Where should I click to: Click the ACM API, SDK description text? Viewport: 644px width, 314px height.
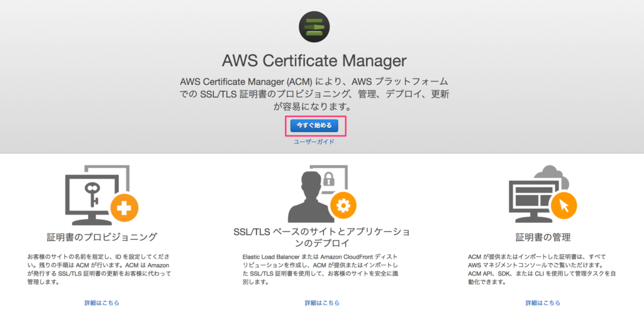[543, 269]
